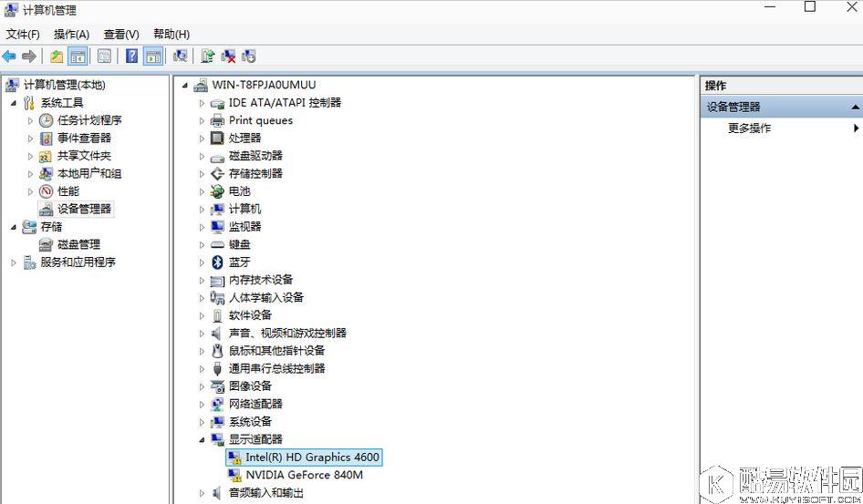Screen dimensions: 863x504
Task: Select 计算机管理(本地) root node
Action: coord(64,85)
